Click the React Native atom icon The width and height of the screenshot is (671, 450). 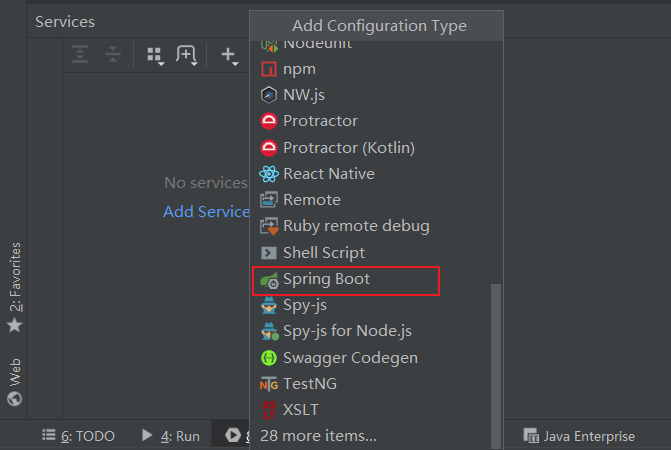tap(269, 174)
